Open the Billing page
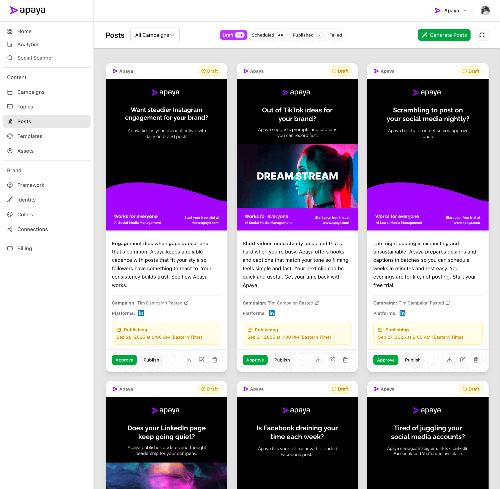Screen dimensions: 500x489 click(x=24, y=248)
